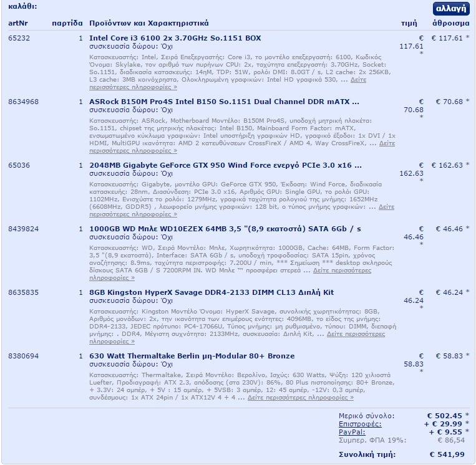Click the + € 9.55 PayPal fee
Screen dimensions: 476x465
pyautogui.click(x=445, y=432)
